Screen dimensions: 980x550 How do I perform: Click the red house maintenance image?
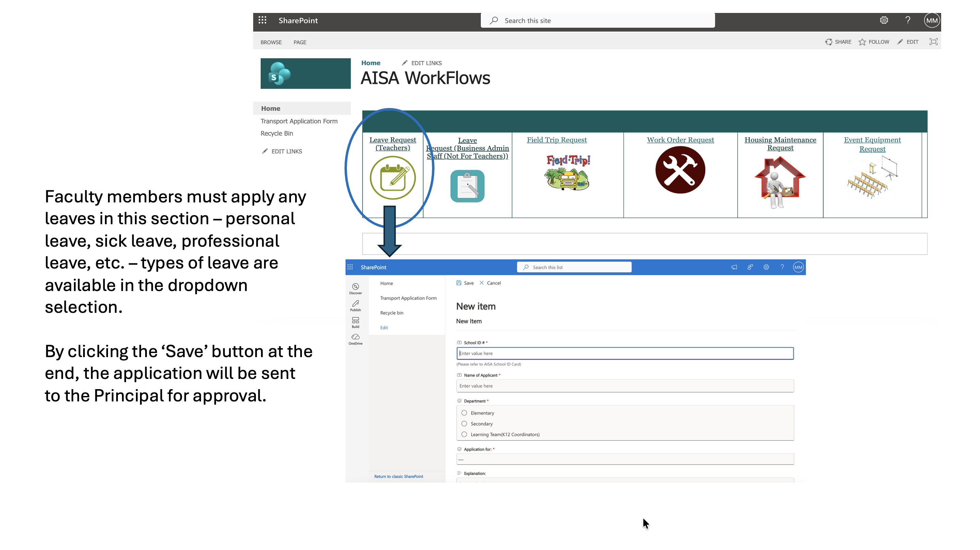780,182
